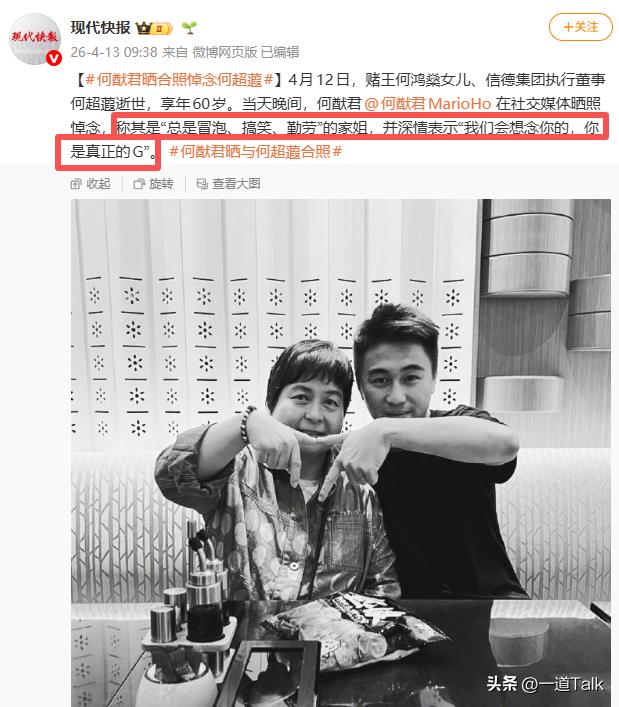Open the 现代快报 account name link
Screen dimensions: 619x707
tap(101, 28)
